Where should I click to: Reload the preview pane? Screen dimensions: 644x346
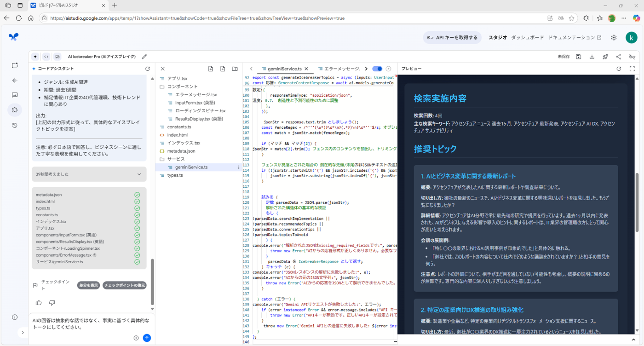(619, 69)
